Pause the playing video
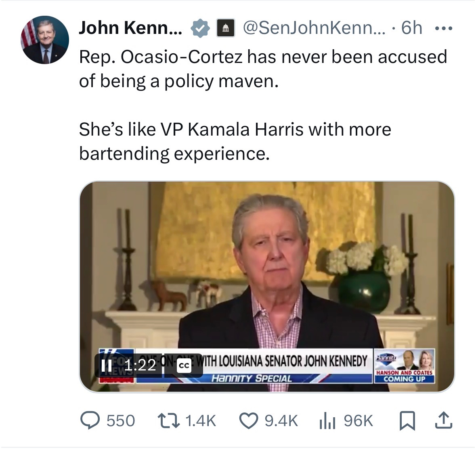The width and height of the screenshot is (476, 456). tap(107, 366)
